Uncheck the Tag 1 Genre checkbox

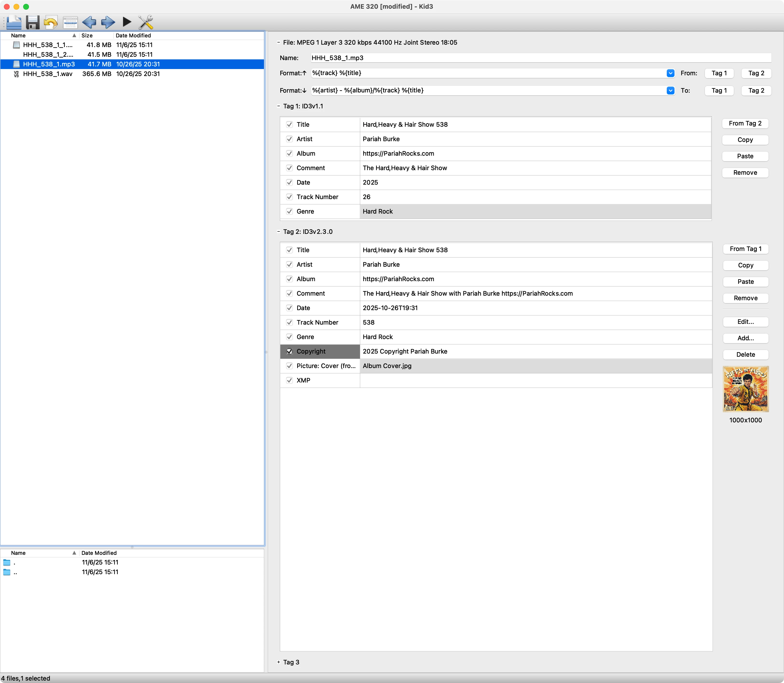coord(289,211)
